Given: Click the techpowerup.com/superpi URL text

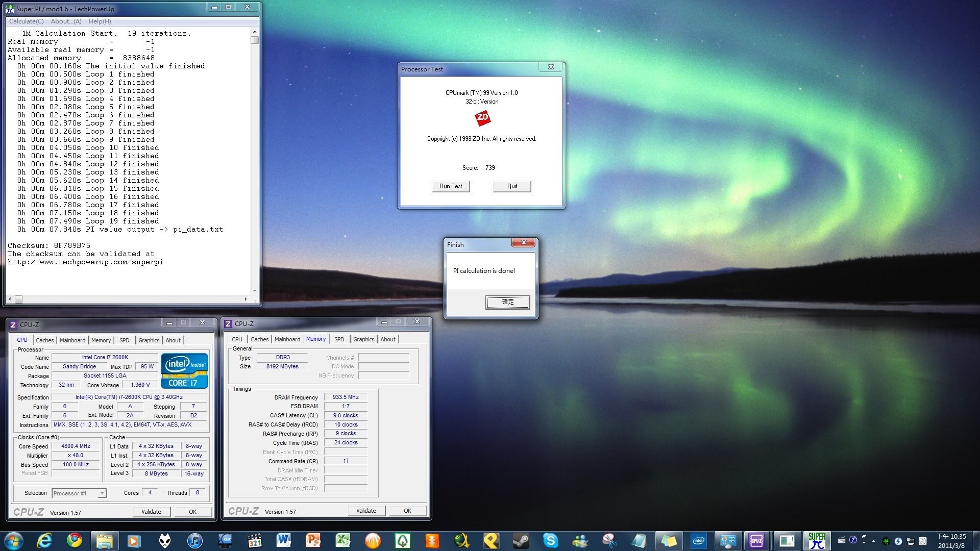Looking at the screenshot, I should [85, 262].
